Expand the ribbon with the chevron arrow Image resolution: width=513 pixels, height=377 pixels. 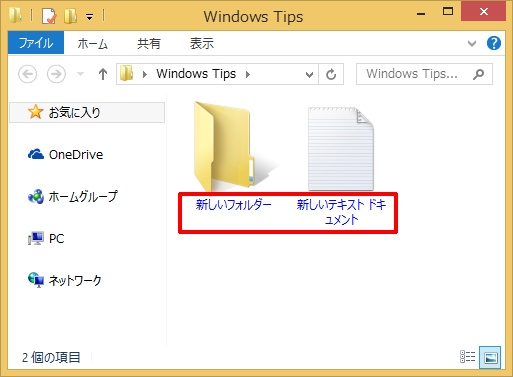click(x=472, y=43)
